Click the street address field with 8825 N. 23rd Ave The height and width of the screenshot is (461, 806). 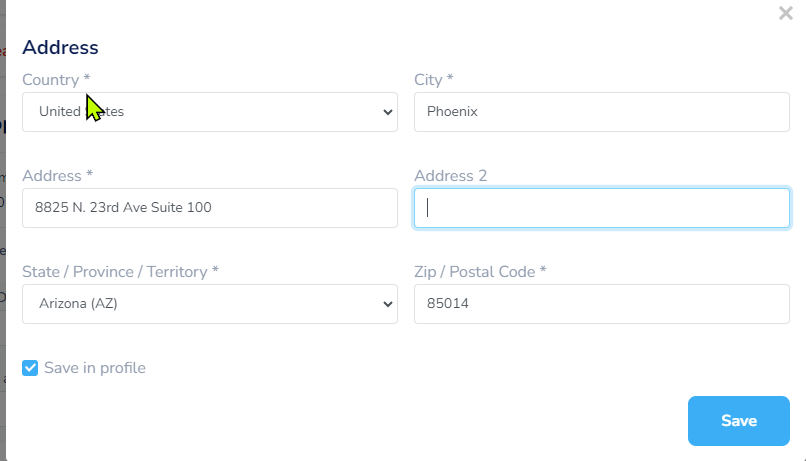pos(209,208)
